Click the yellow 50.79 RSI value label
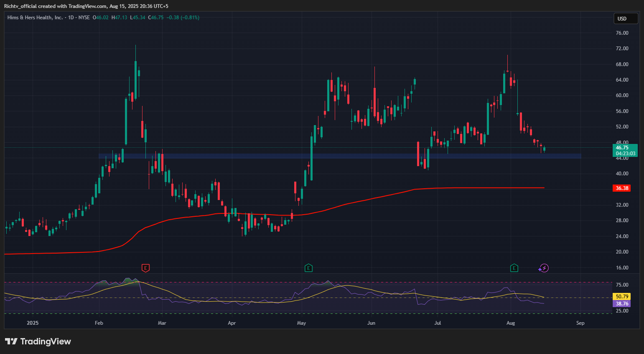 pos(622,296)
